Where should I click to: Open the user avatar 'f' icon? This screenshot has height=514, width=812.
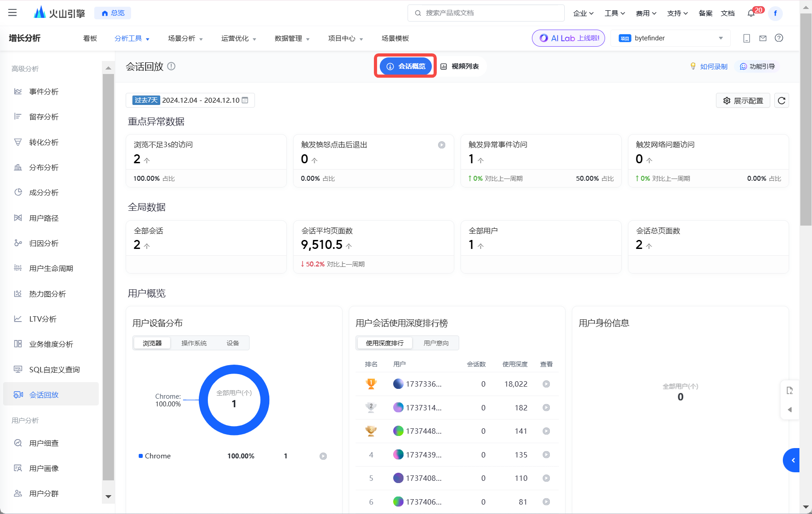775,13
